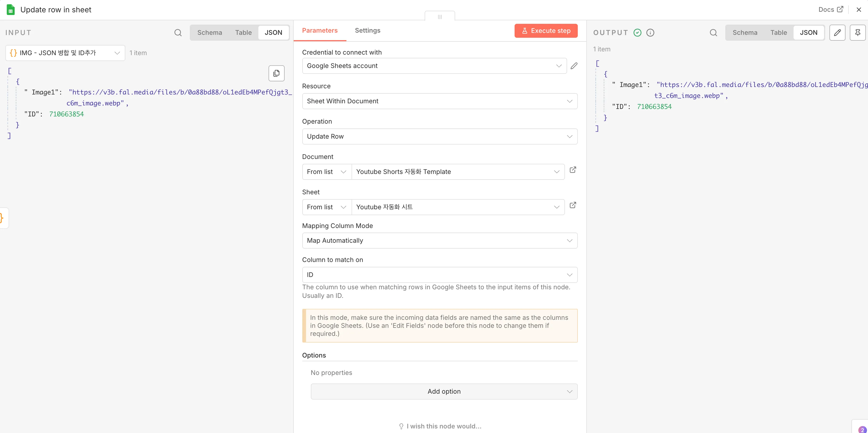Edit the Google Sheets credential pencil icon
The height and width of the screenshot is (433, 868).
click(x=574, y=66)
